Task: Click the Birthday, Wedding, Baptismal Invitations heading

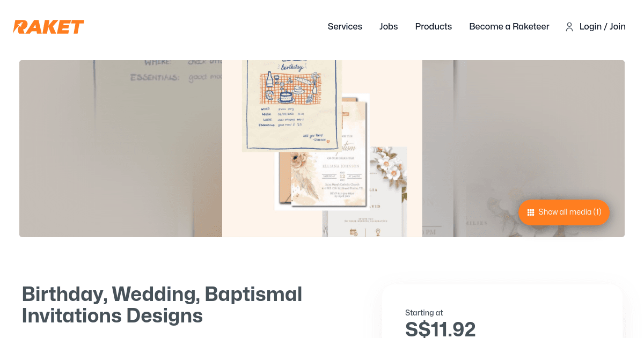Action: click(162, 305)
